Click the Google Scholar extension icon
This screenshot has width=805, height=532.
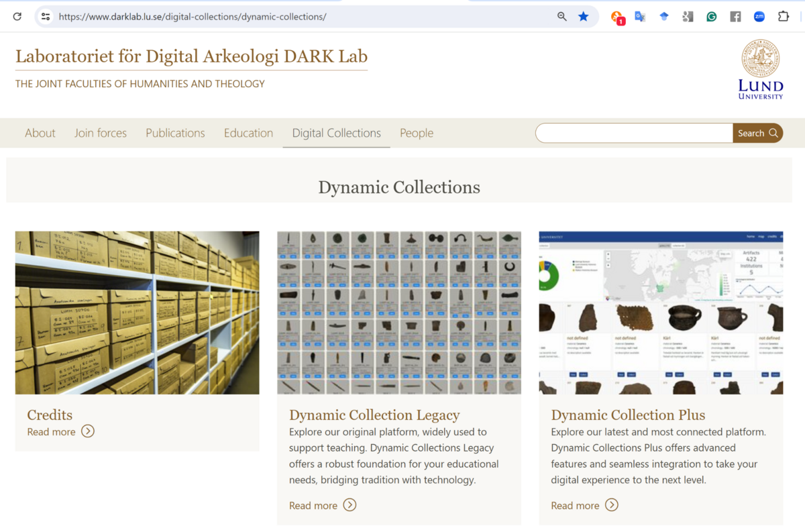coord(687,16)
